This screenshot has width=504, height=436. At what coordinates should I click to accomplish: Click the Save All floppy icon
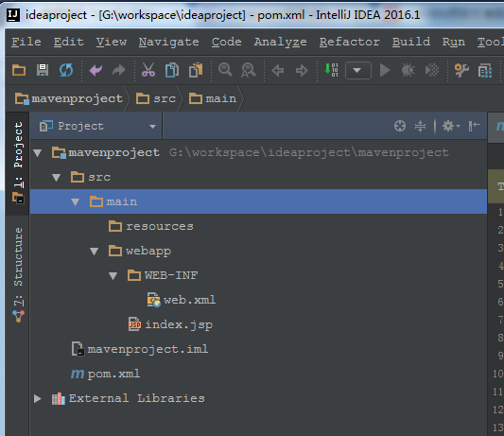coord(43,70)
